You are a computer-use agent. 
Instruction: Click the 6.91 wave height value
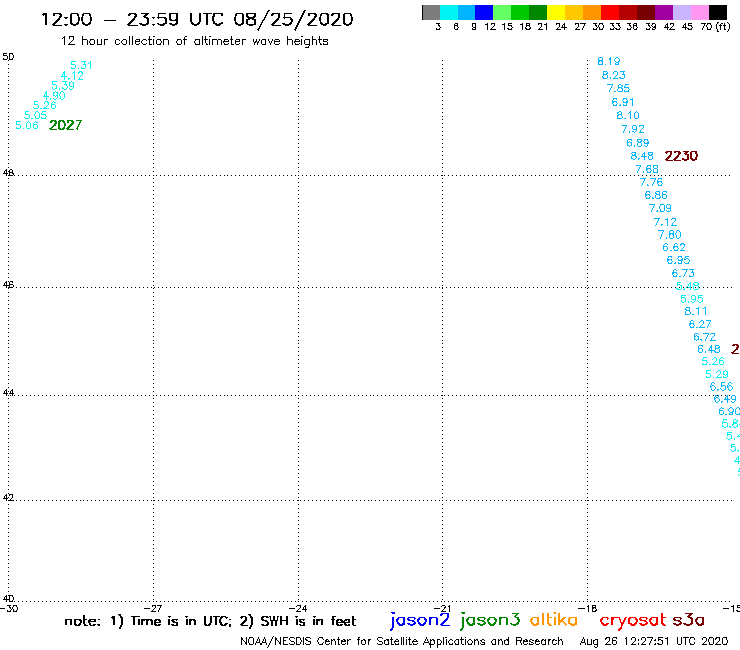tap(623, 102)
